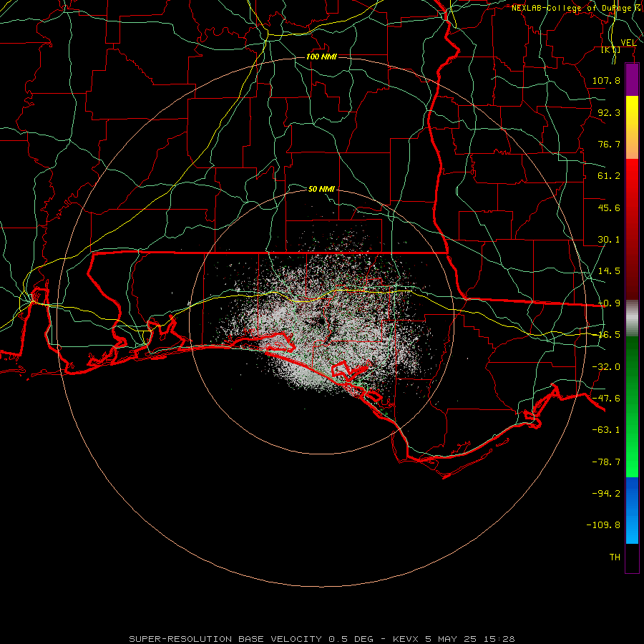Click the -47.6 velocity scale value

[x=606, y=399]
